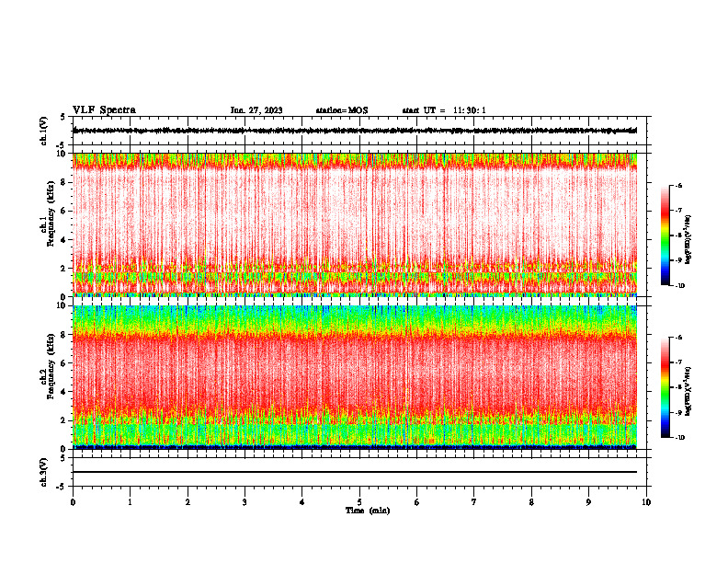Click the "station=MOS" label
Image resolution: width=728 pixels, height=563 pixels.
[342, 110]
